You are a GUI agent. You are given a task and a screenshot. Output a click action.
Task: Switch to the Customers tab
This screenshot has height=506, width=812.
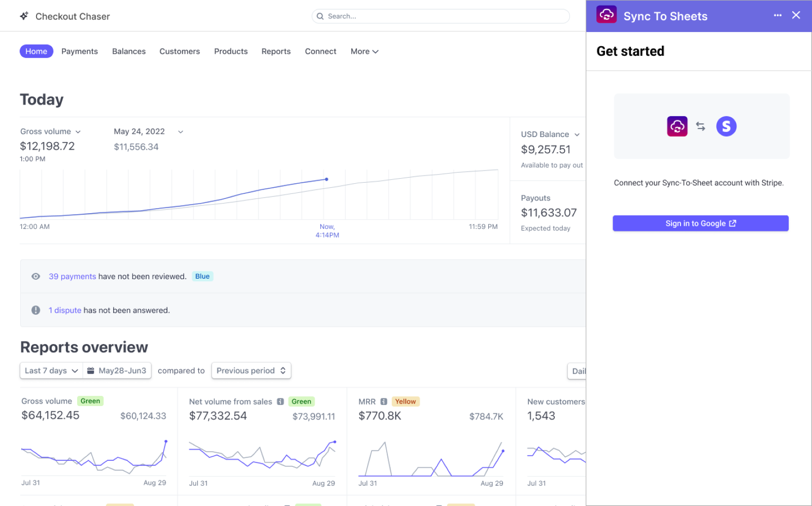click(x=180, y=51)
